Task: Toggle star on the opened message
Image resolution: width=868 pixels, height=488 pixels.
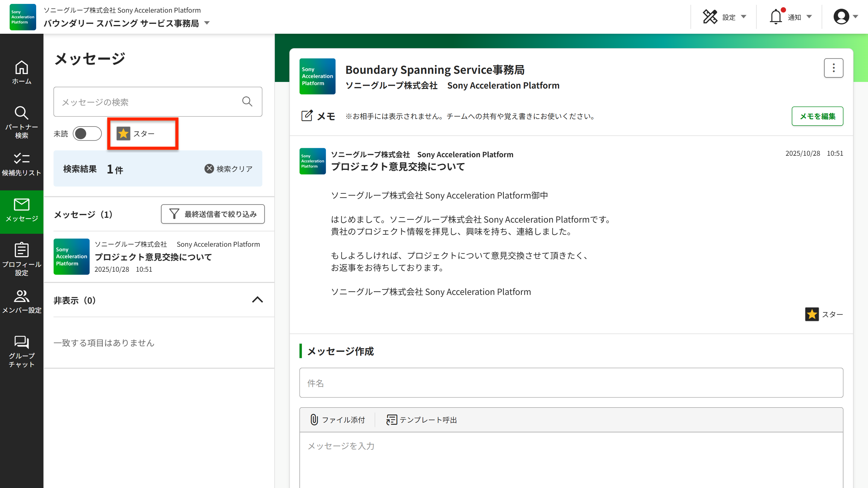Action: pos(812,314)
